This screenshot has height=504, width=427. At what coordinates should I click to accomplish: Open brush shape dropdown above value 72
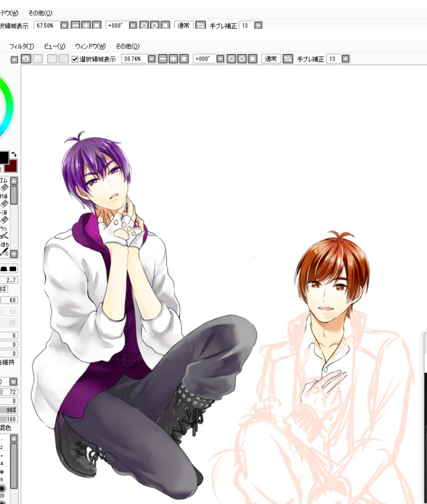13,382
